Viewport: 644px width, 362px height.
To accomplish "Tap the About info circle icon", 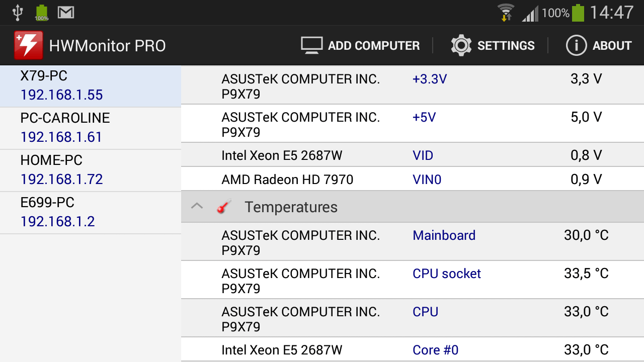I will point(576,46).
